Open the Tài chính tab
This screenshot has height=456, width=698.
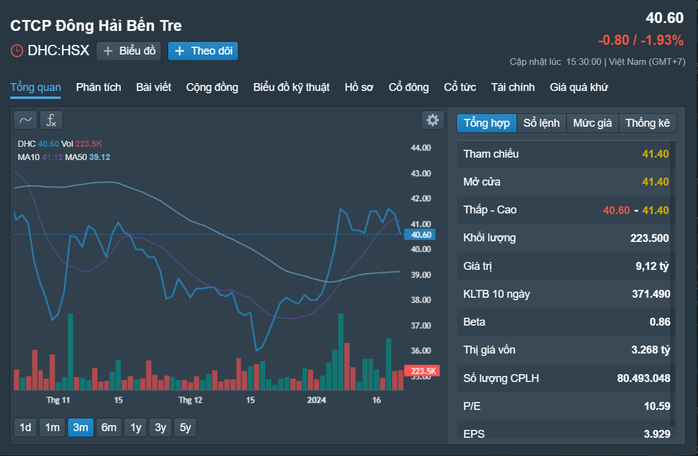point(512,87)
